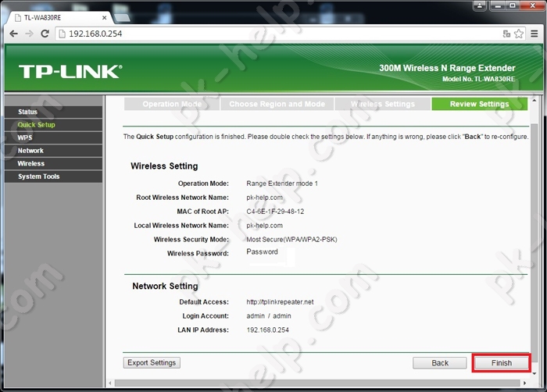Click the http://tplinkrepeater.net address text

tap(280, 302)
